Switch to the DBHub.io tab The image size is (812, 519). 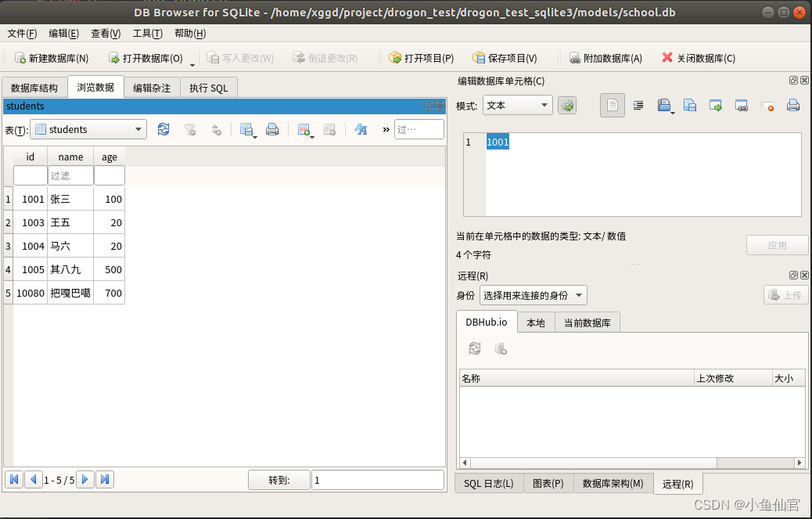point(487,322)
